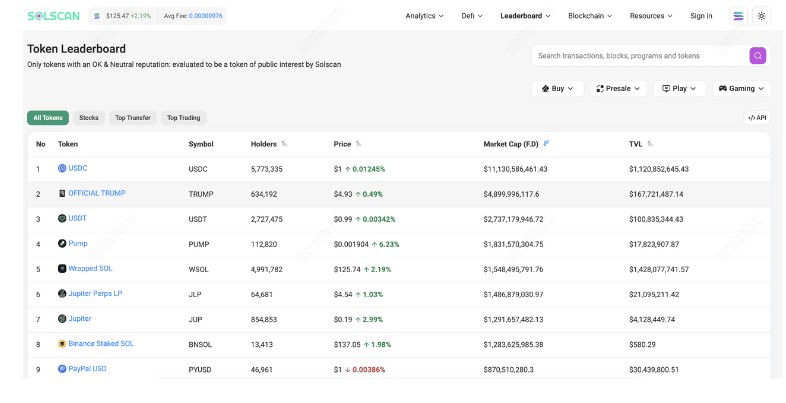Screen dimensions: 786x403
Task: Click the USDC token icon
Action: tap(62, 168)
